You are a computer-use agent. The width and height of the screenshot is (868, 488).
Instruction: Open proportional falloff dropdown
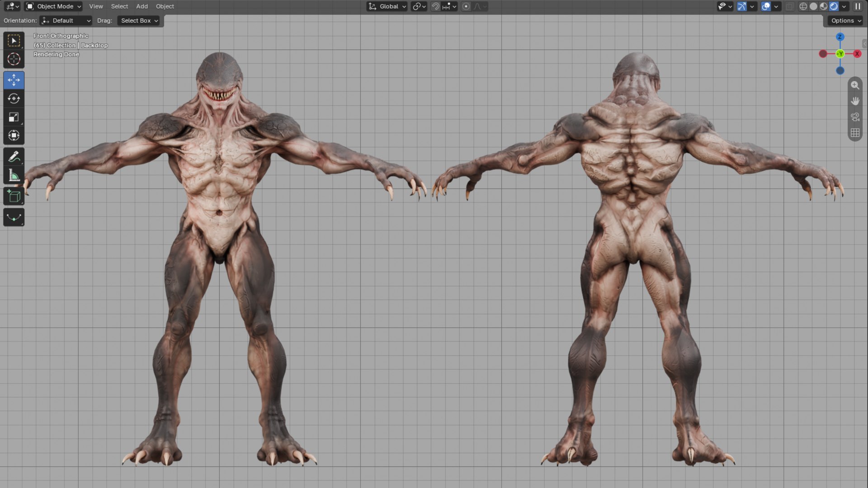480,6
